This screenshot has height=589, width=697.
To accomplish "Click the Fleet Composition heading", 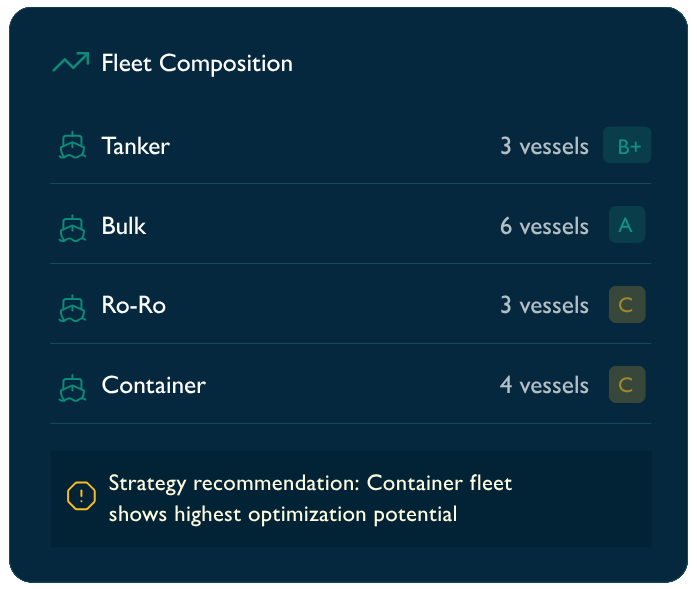I will 197,63.
